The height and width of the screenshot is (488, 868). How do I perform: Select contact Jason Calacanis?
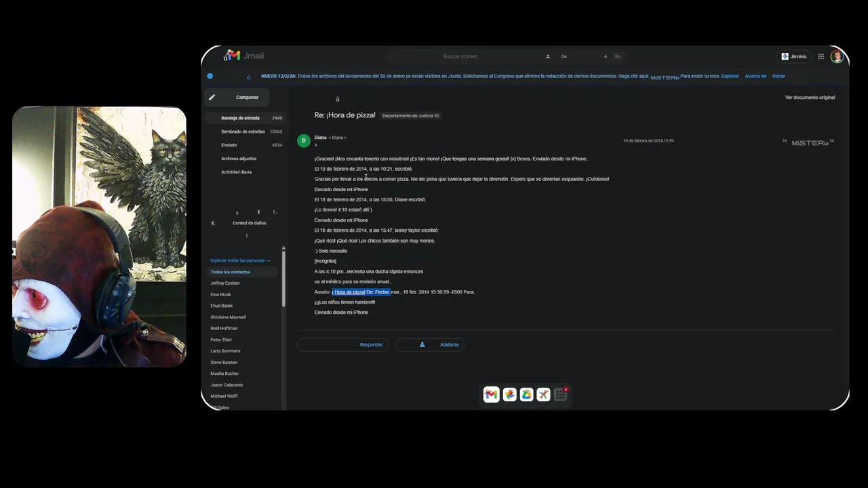[227, 385]
